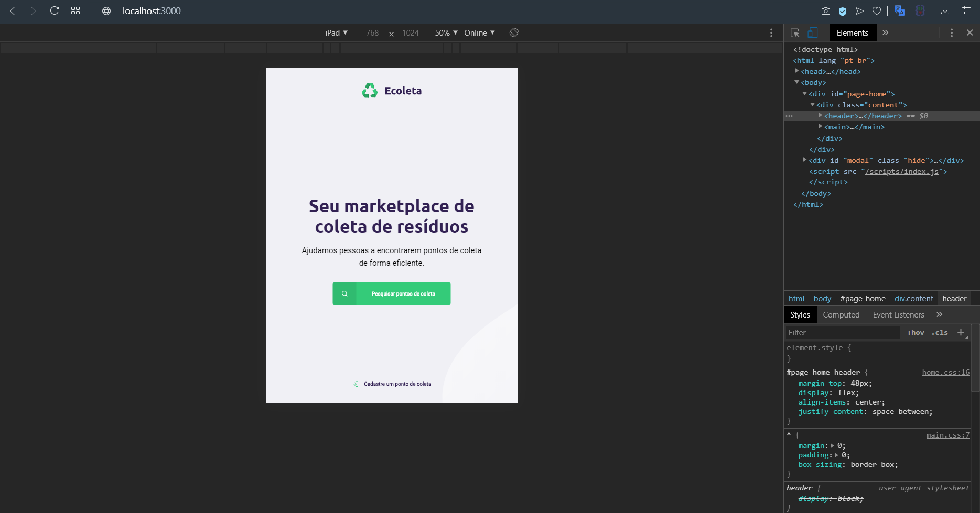Collapse the body element node
The height and width of the screenshot is (513, 980).
coord(796,82)
